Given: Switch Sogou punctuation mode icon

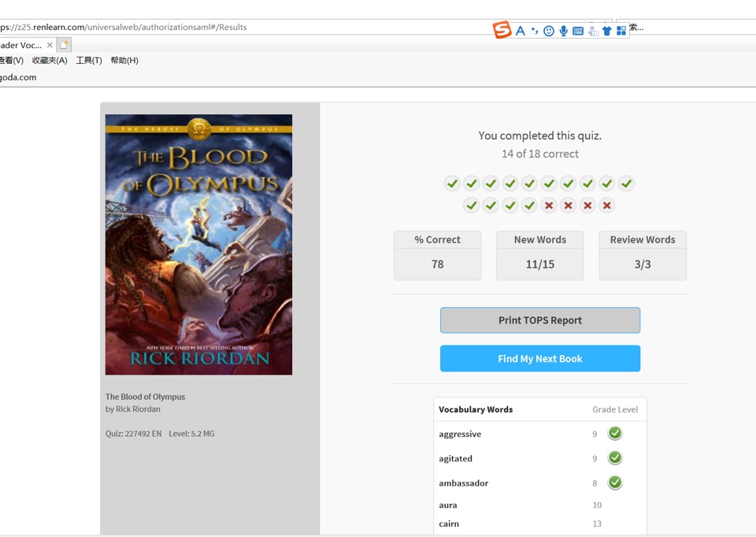Looking at the screenshot, I should coord(534,31).
